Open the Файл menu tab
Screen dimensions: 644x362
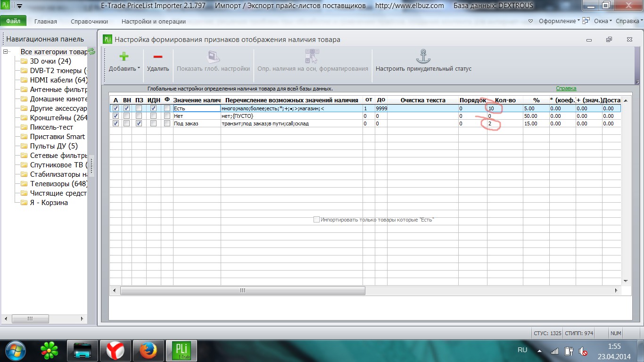coord(13,21)
